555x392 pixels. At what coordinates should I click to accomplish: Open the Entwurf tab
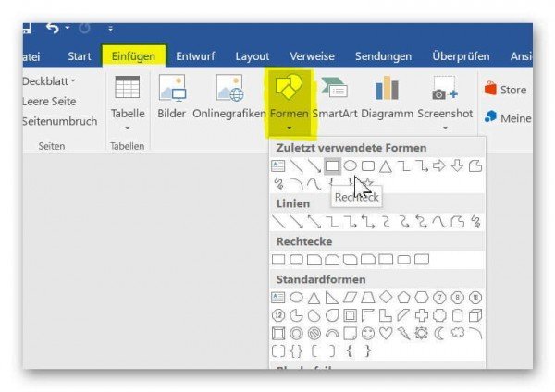(195, 56)
